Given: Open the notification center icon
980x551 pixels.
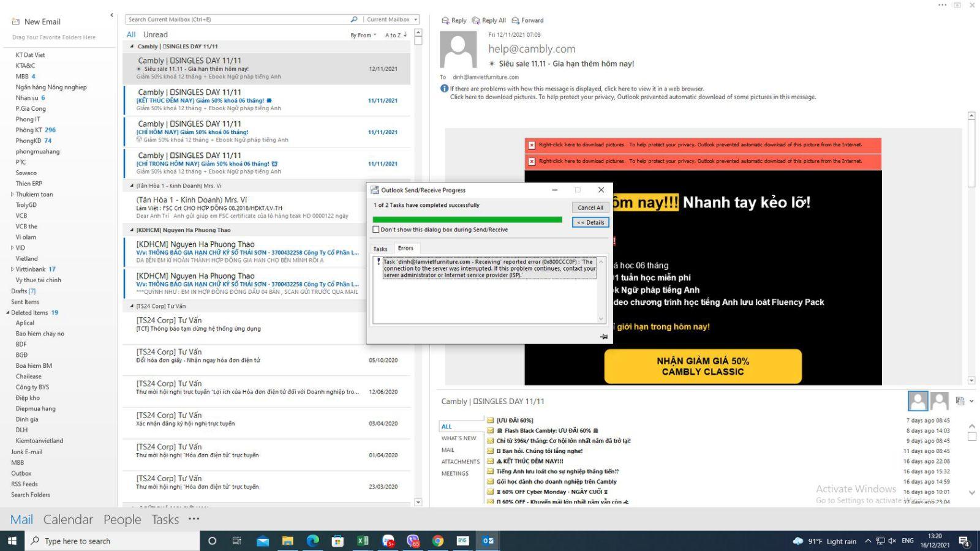Looking at the screenshot, I should (963, 541).
